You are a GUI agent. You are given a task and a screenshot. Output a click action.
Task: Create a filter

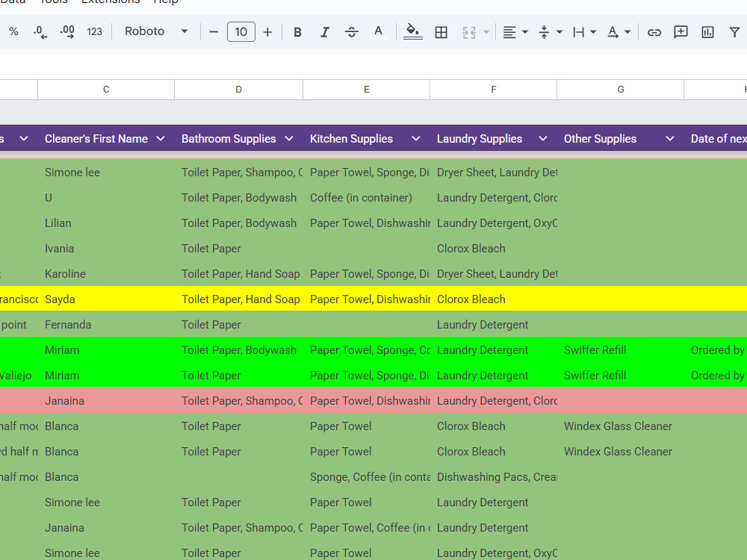tap(734, 32)
